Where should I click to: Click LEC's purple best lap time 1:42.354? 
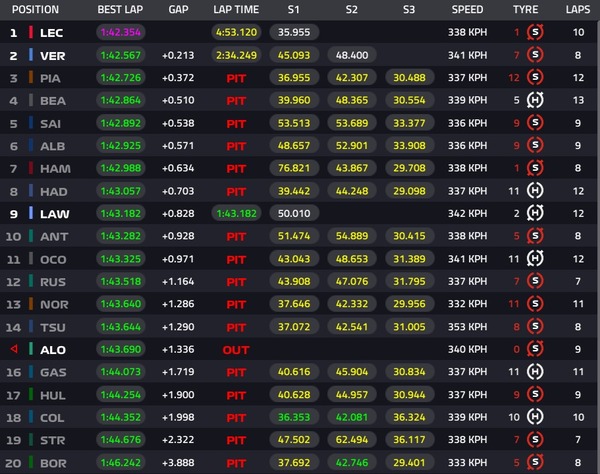(x=120, y=33)
